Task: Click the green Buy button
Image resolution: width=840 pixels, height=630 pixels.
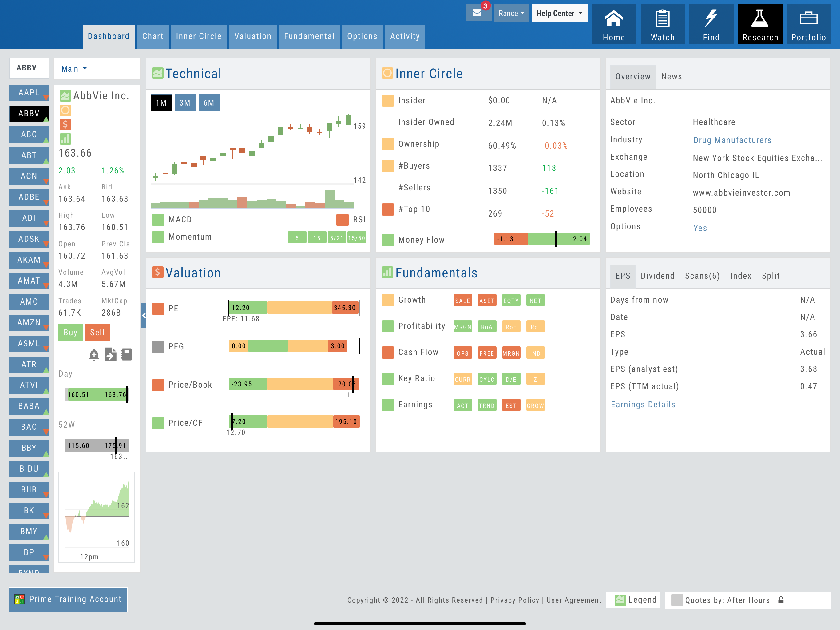Action: (70, 333)
